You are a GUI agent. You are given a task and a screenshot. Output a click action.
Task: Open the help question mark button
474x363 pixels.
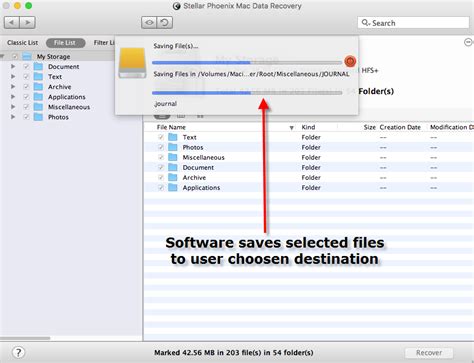18,352
